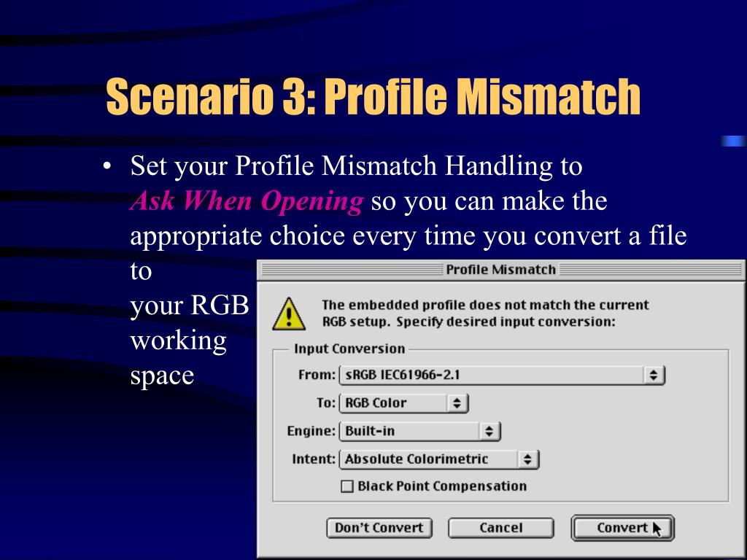
Task: Click the Cancel button
Action: click(501, 528)
